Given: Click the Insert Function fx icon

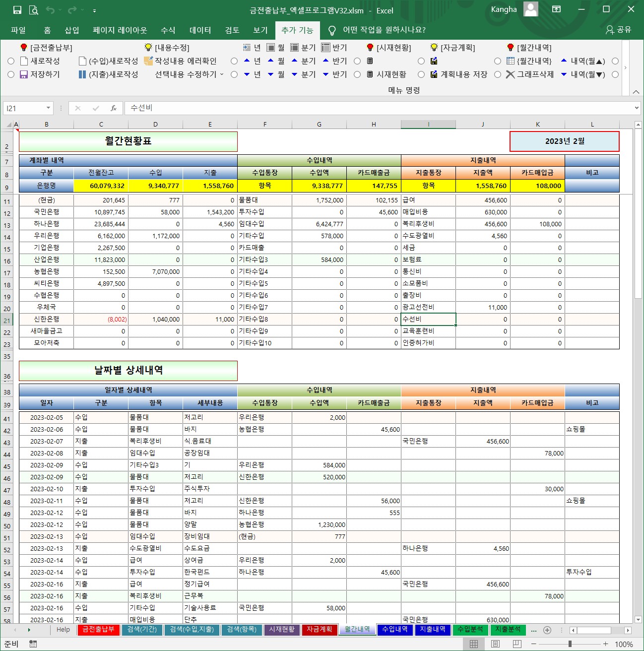Looking at the screenshot, I should [114, 108].
